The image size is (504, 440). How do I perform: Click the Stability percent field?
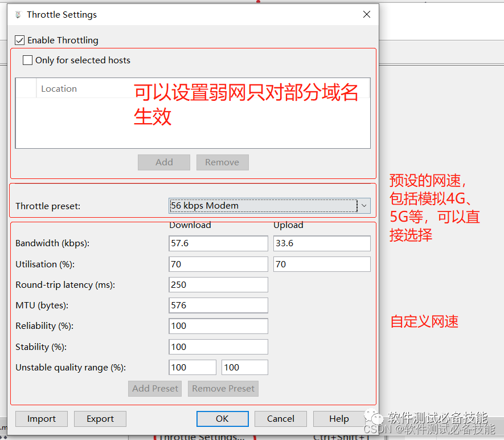click(x=218, y=347)
